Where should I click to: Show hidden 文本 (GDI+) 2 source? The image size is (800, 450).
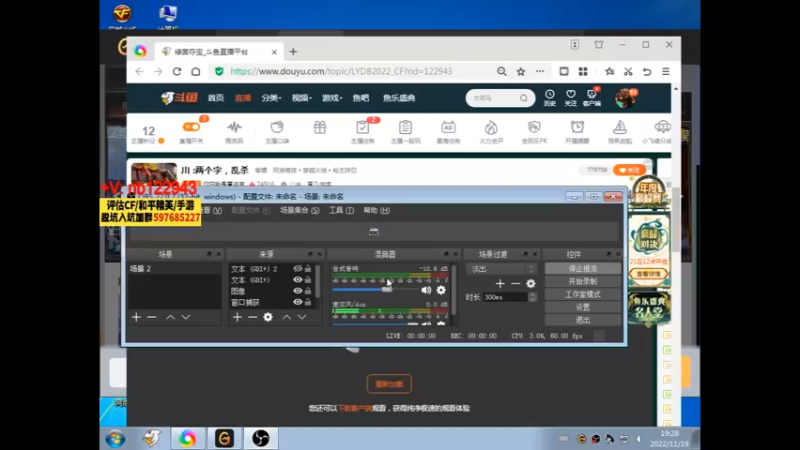coord(297,268)
